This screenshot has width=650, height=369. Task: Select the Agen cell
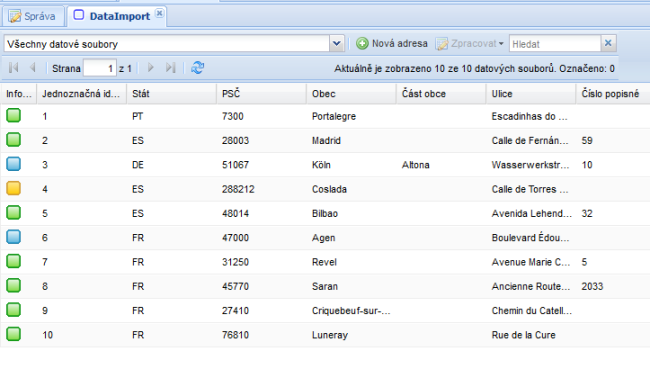click(323, 238)
